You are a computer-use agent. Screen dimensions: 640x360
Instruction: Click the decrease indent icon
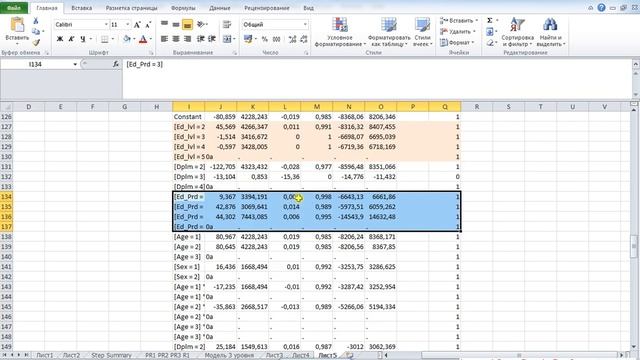[x=200, y=39]
